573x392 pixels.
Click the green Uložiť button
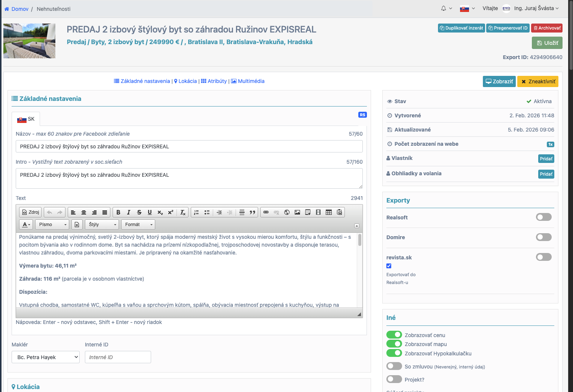[547, 43]
